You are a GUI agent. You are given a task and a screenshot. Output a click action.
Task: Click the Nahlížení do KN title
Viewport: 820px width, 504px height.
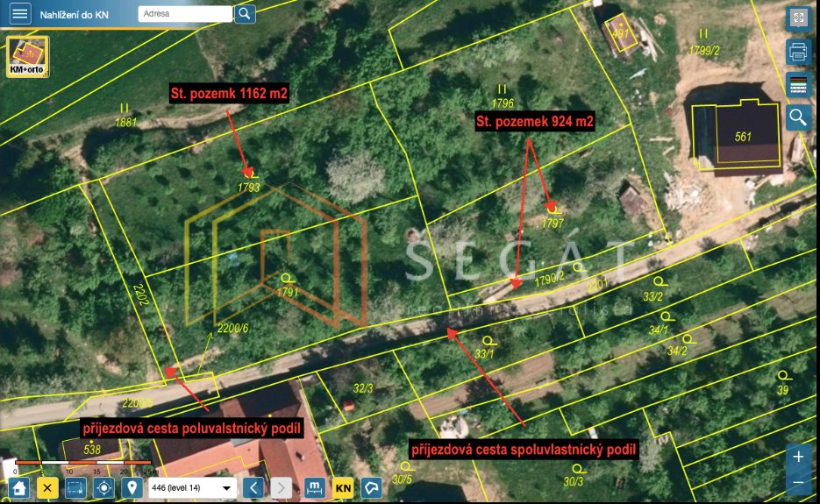point(75,15)
